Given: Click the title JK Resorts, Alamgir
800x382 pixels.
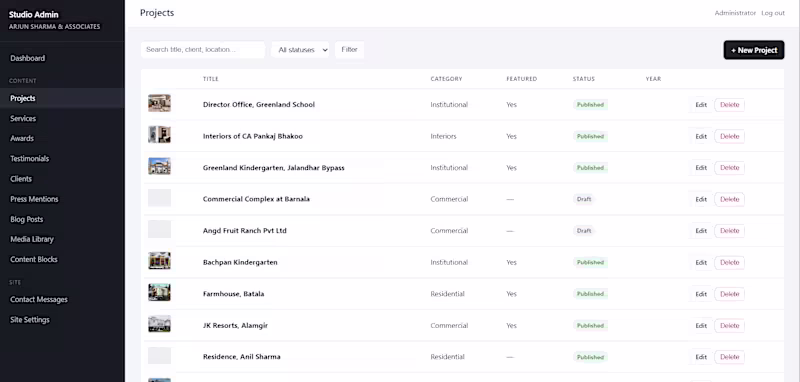Looking at the screenshot, I should pos(235,325).
